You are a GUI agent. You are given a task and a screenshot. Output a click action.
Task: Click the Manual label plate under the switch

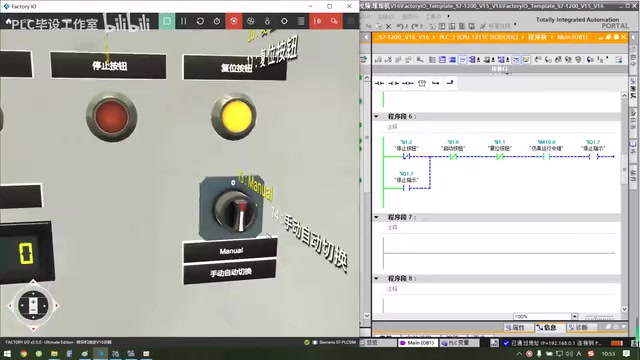[x=231, y=251]
